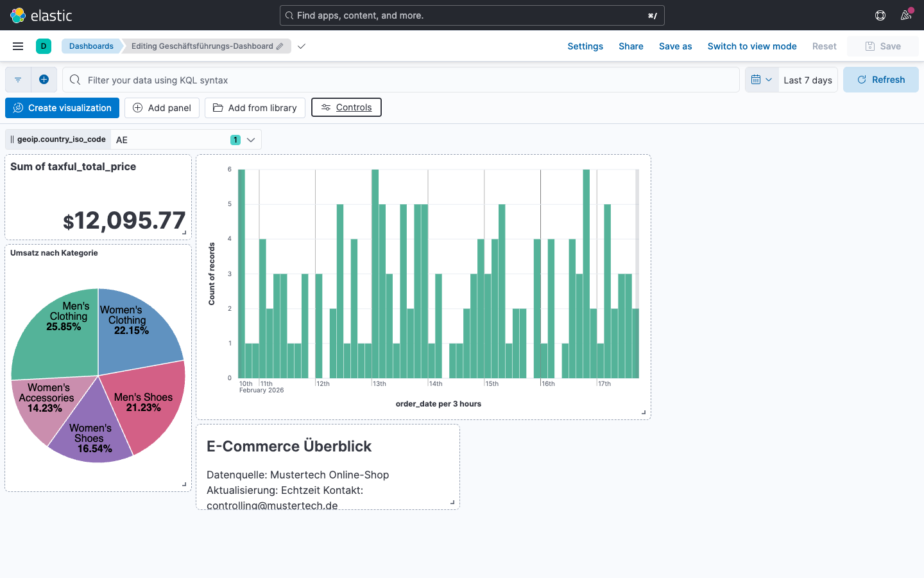Switch to the Dashboards breadcrumb
924x578 pixels.
tap(91, 46)
